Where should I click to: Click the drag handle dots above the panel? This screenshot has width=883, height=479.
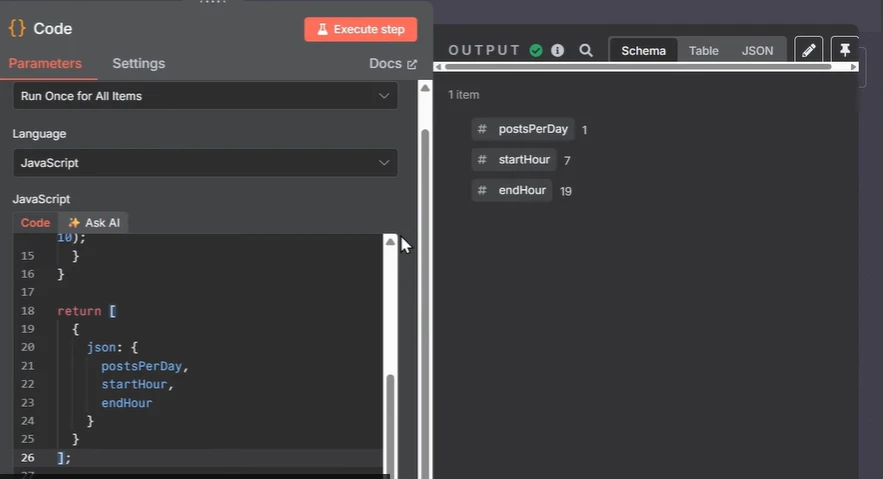pos(212,2)
